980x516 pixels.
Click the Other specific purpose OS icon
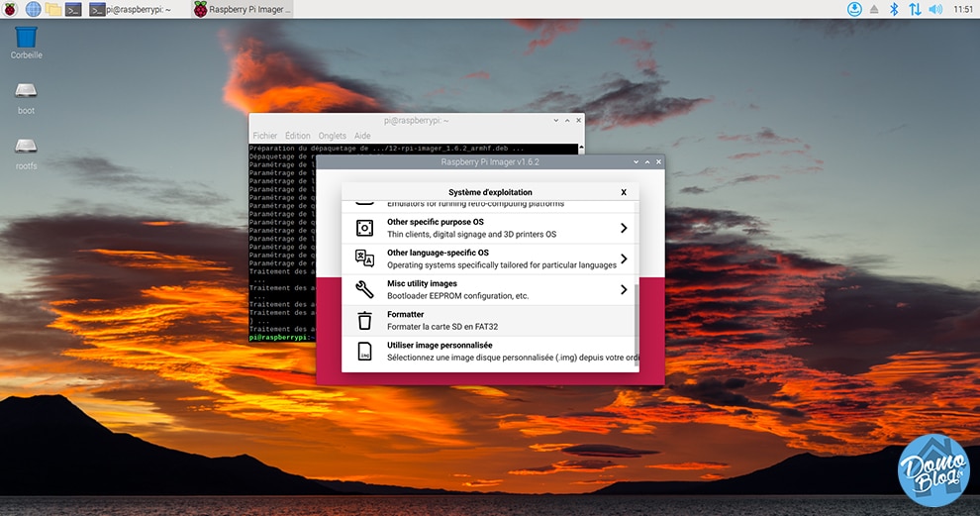pyautogui.click(x=364, y=229)
